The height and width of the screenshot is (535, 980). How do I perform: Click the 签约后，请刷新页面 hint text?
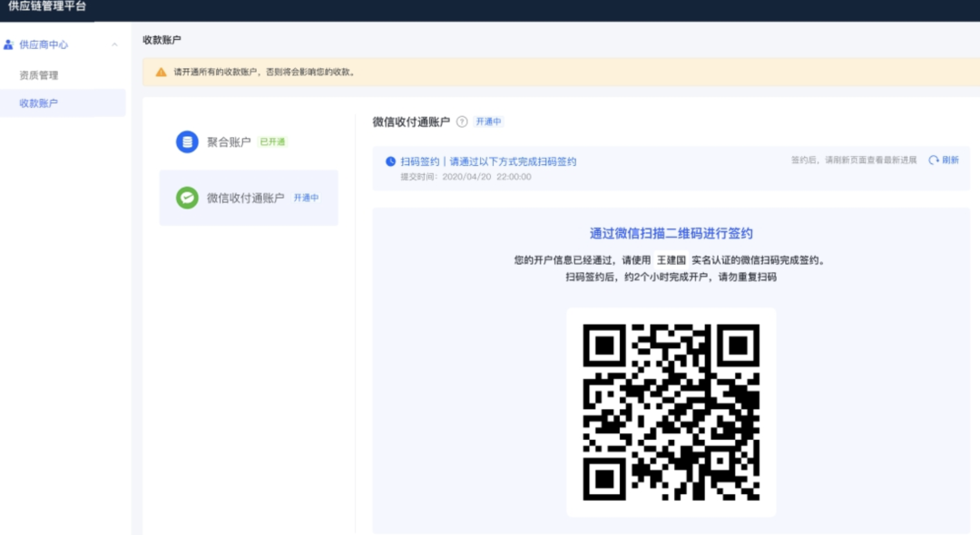click(854, 160)
